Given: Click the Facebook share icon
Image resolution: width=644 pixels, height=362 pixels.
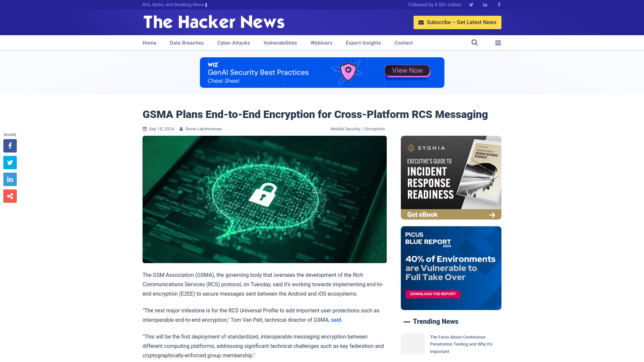Looking at the screenshot, I should point(10,146).
